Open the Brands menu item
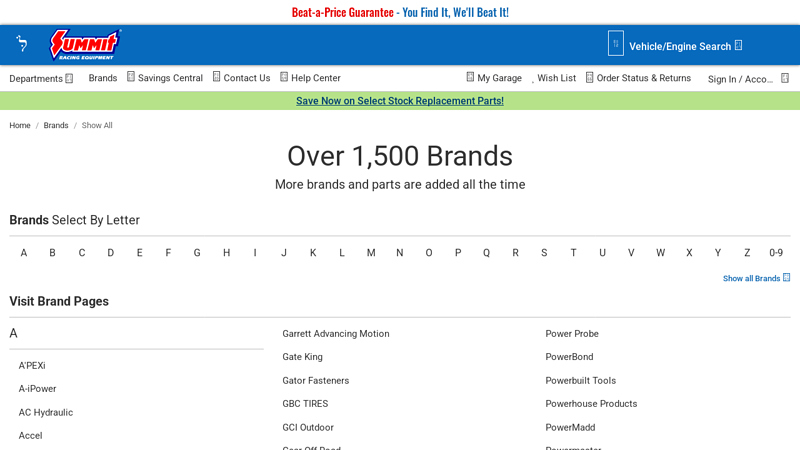This screenshot has height=450, width=800. click(x=102, y=78)
